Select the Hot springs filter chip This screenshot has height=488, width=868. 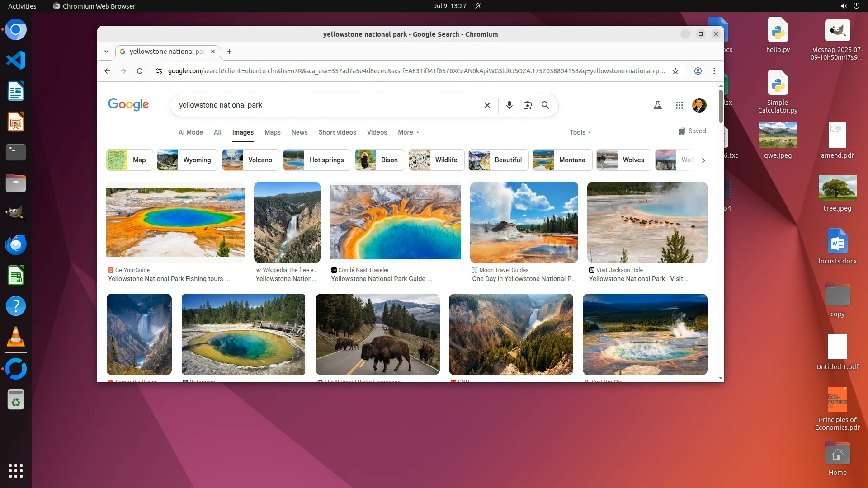pos(317,160)
